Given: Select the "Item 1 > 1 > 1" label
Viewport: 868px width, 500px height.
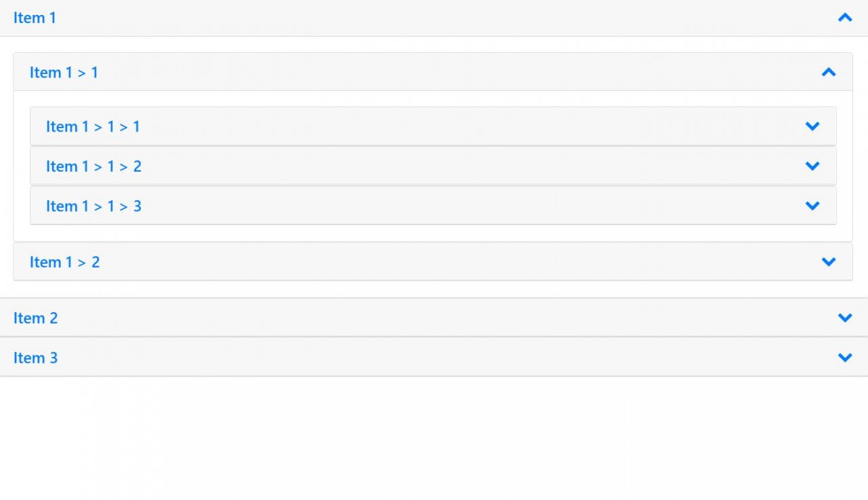Looking at the screenshot, I should (x=93, y=126).
